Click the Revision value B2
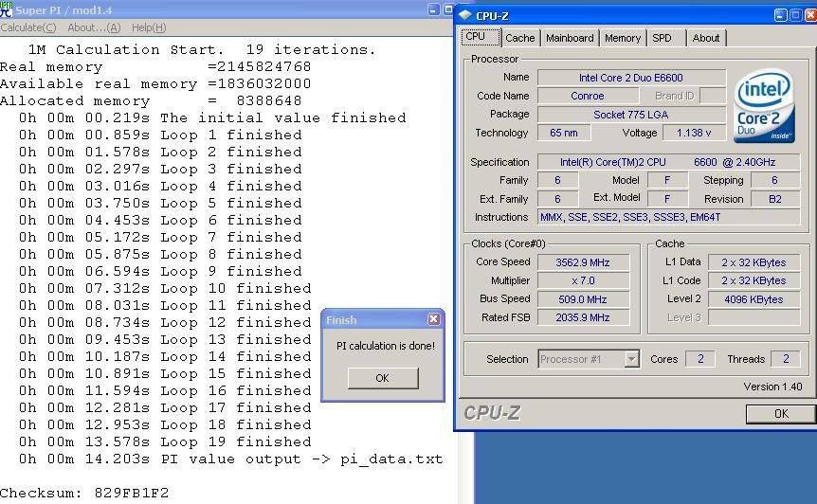Viewport: 817px width, 504px height. pyautogui.click(x=774, y=199)
